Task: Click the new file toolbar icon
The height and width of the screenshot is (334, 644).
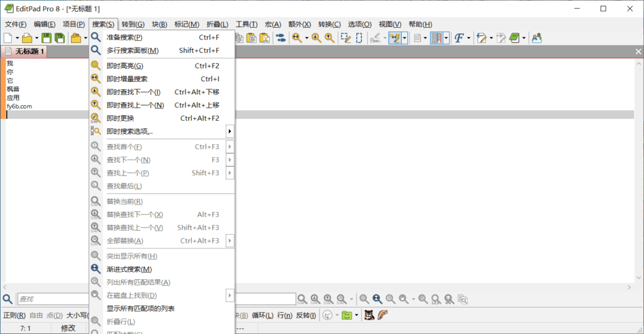Action: tap(8, 38)
